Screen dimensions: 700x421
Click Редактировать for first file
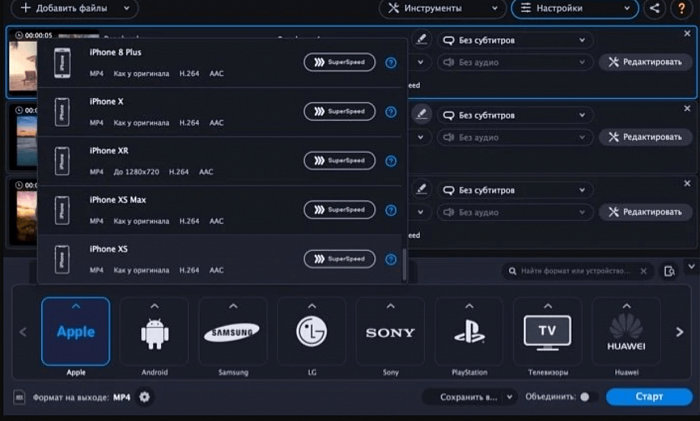pyautogui.click(x=646, y=62)
